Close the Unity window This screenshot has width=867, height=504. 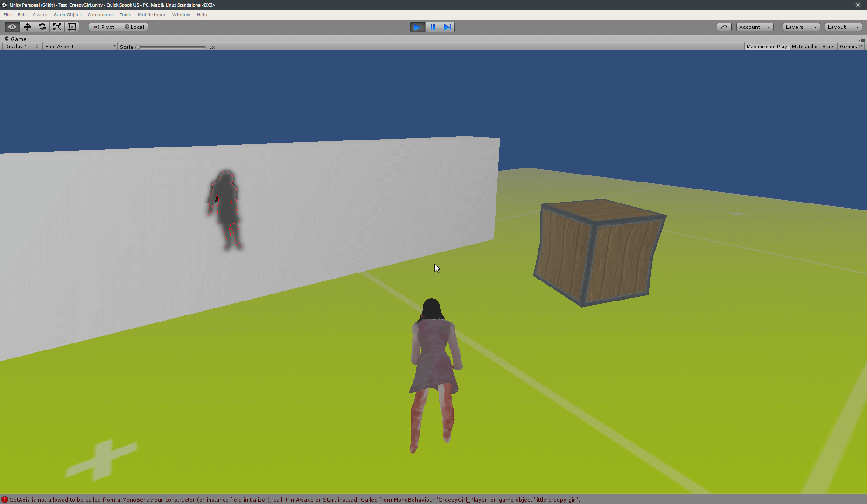(x=858, y=5)
